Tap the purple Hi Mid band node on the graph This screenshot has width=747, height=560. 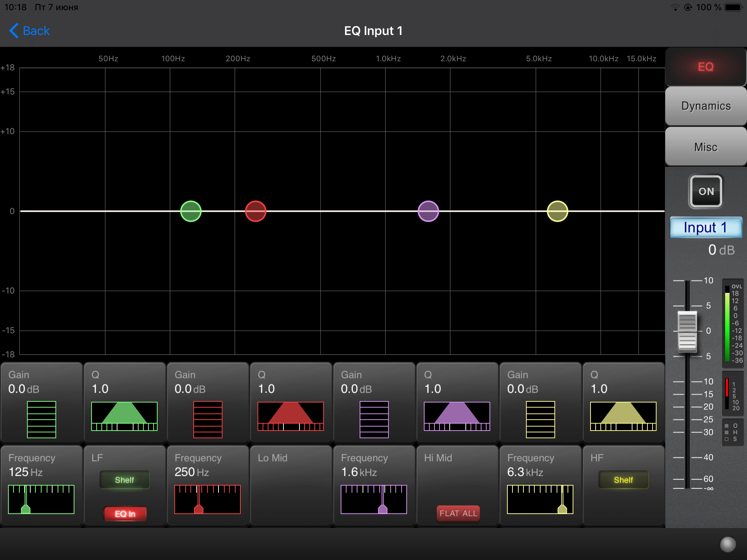tap(428, 211)
